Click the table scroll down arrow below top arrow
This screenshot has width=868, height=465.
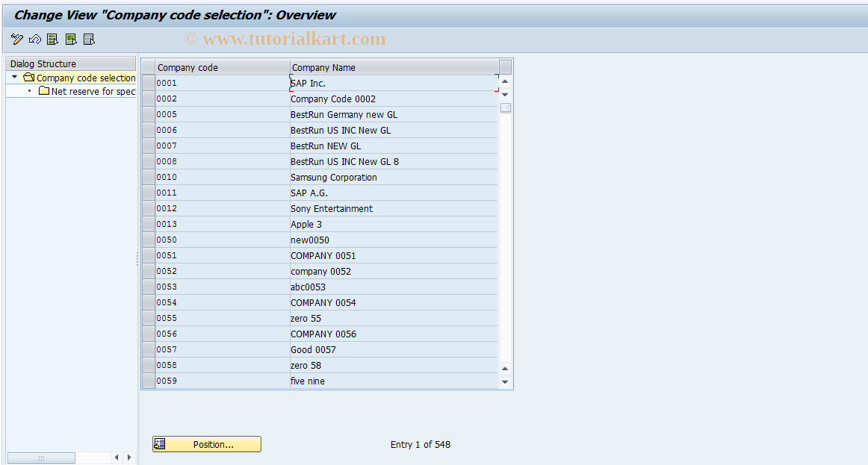coord(505,95)
